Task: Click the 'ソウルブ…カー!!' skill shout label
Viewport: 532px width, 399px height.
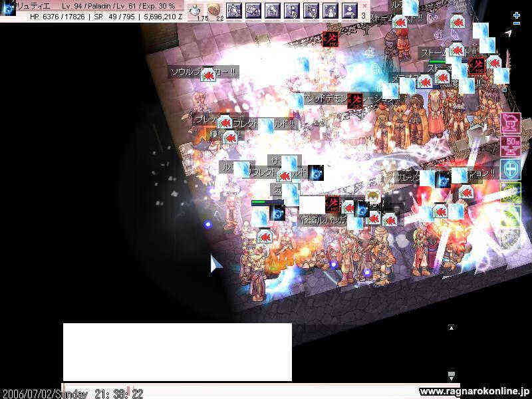Action: coord(203,72)
